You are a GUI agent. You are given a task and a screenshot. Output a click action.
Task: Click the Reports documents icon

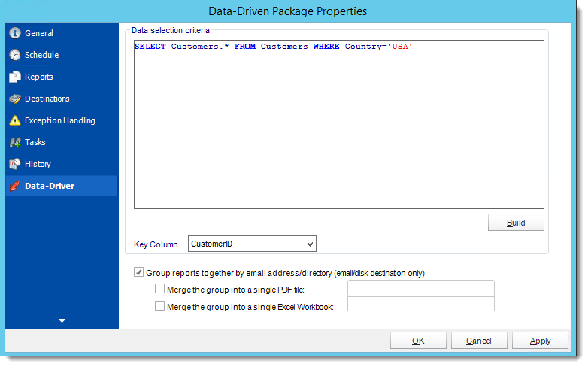point(15,77)
